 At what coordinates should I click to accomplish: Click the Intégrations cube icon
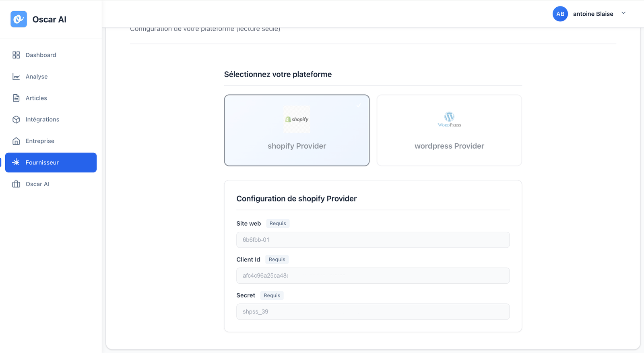click(16, 120)
